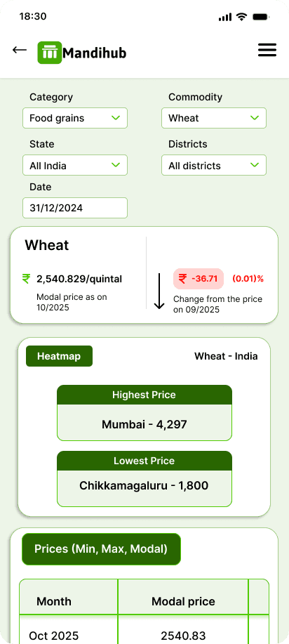Select the Date field showing 31/12/2024
This screenshot has height=644, width=289.
75,208
